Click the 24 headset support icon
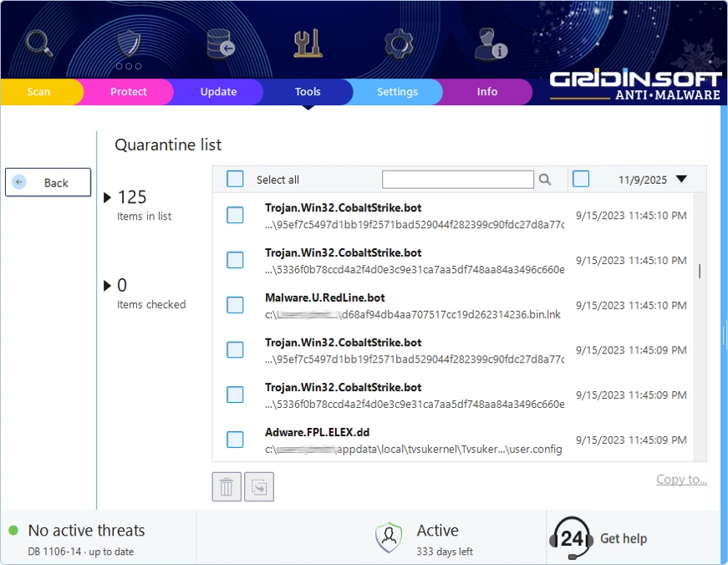Image resolution: width=728 pixels, height=565 pixels. [571, 538]
